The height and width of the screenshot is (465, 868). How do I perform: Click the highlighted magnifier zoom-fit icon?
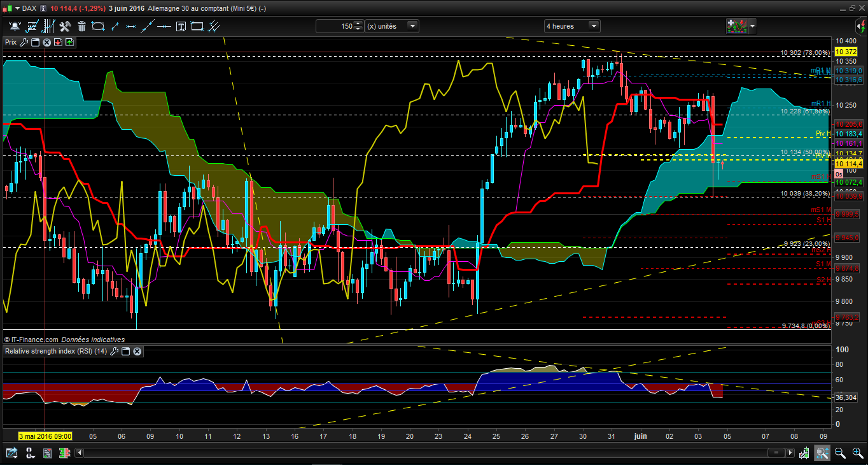[822, 453]
